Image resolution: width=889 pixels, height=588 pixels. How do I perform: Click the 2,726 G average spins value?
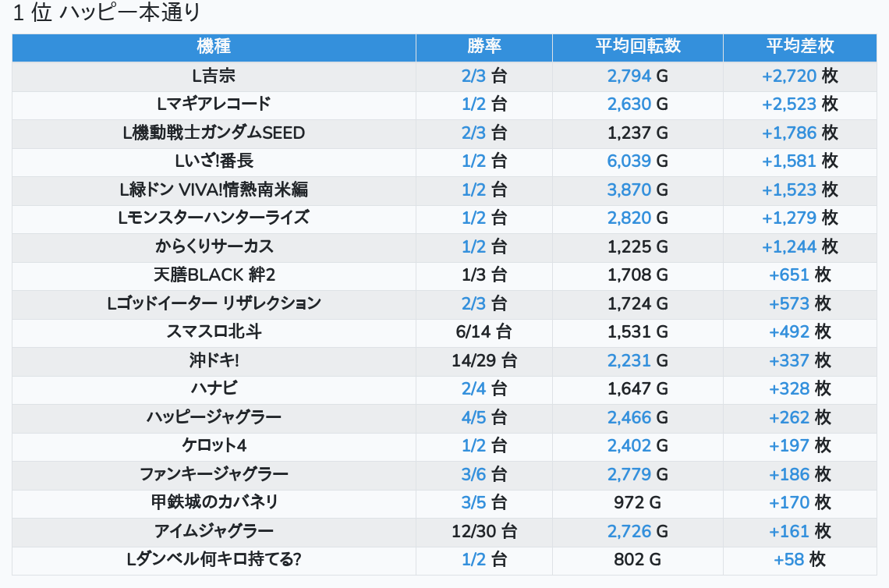coord(637,531)
